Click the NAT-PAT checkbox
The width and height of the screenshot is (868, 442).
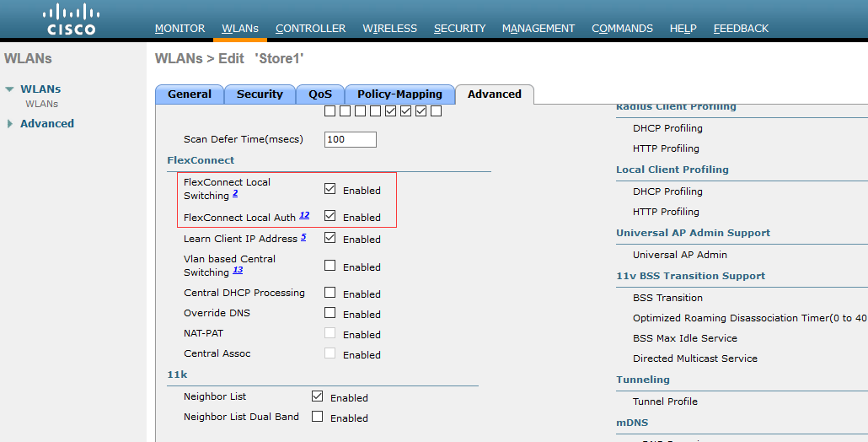(330, 333)
